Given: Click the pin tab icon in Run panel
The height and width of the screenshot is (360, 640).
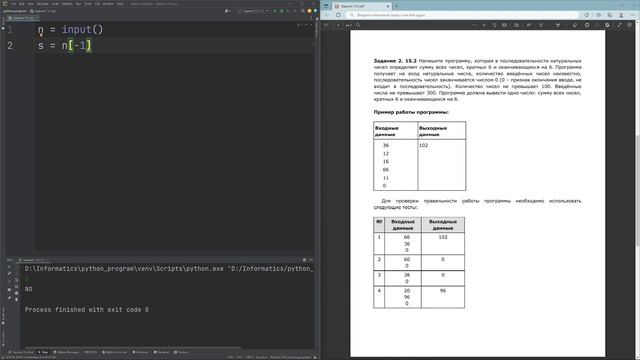Looking at the screenshot, I should click(9, 298).
